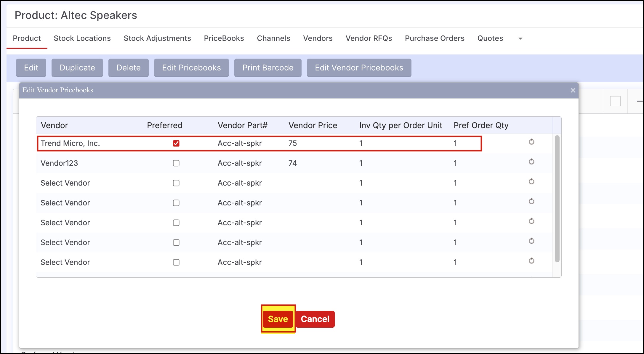644x354 pixels.
Task: Click Vendor123's Acc-alt-spkr part number field
Action: [x=240, y=163]
